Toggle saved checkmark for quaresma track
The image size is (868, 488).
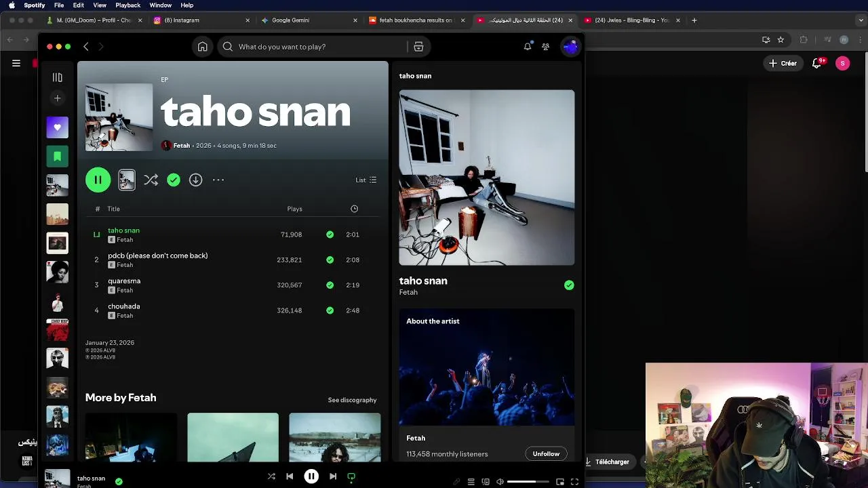click(330, 285)
